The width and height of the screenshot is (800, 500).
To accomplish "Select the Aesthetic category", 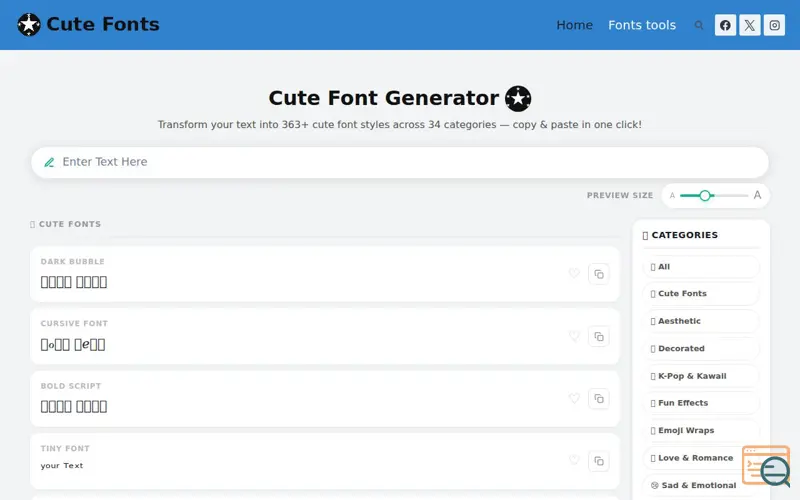I will [701, 321].
